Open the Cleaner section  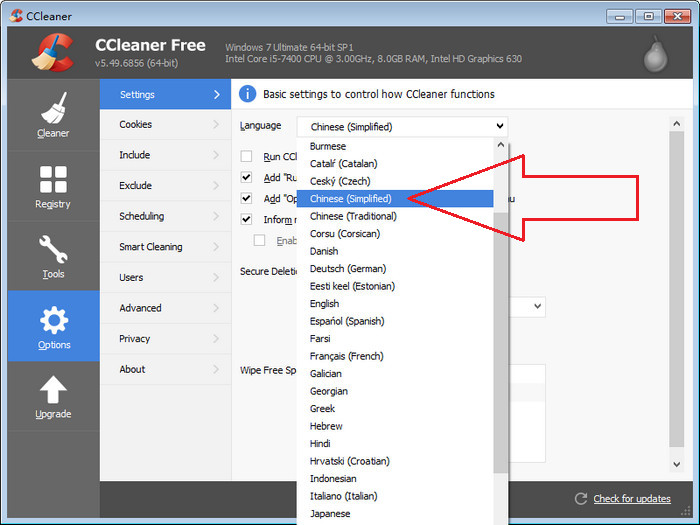pos(53,115)
